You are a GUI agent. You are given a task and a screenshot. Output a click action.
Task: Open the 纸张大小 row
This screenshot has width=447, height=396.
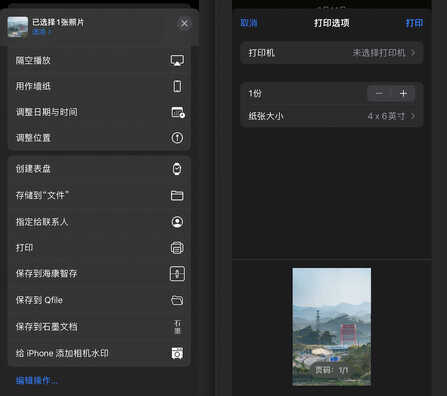click(x=332, y=116)
